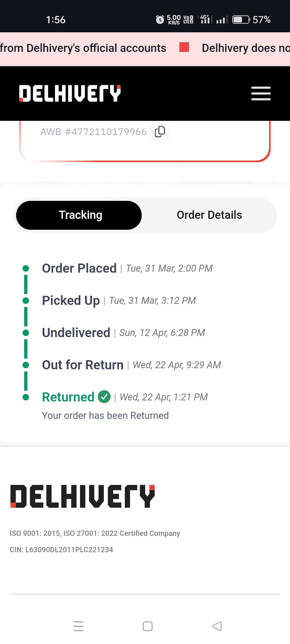This screenshot has height=644, width=290.
Task: Open the hamburger menu in header
Action: pos(261,93)
